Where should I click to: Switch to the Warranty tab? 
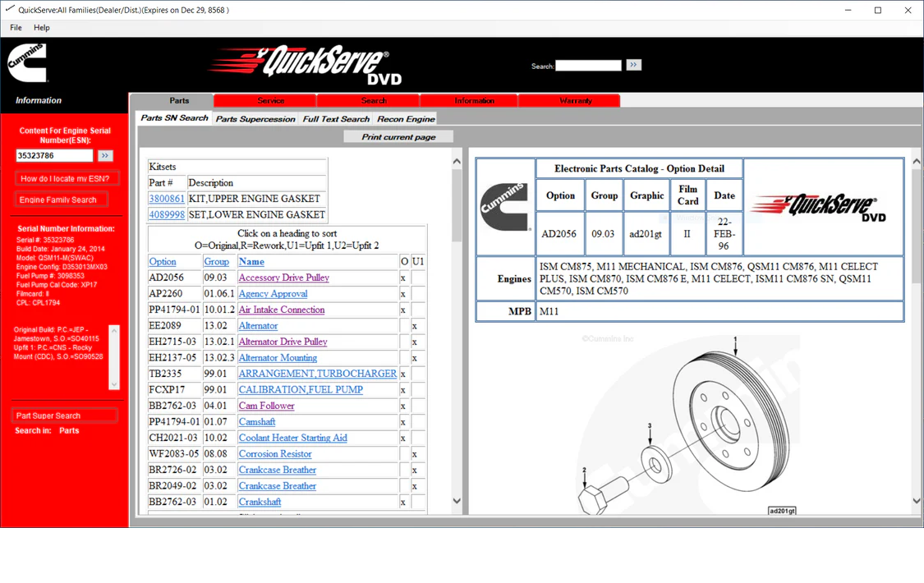[570, 99]
